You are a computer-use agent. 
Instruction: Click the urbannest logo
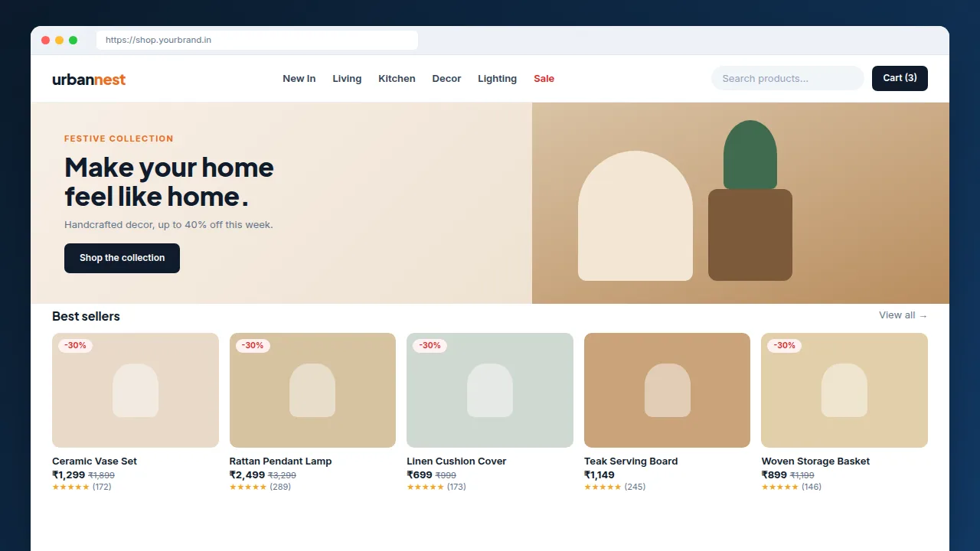(89, 79)
